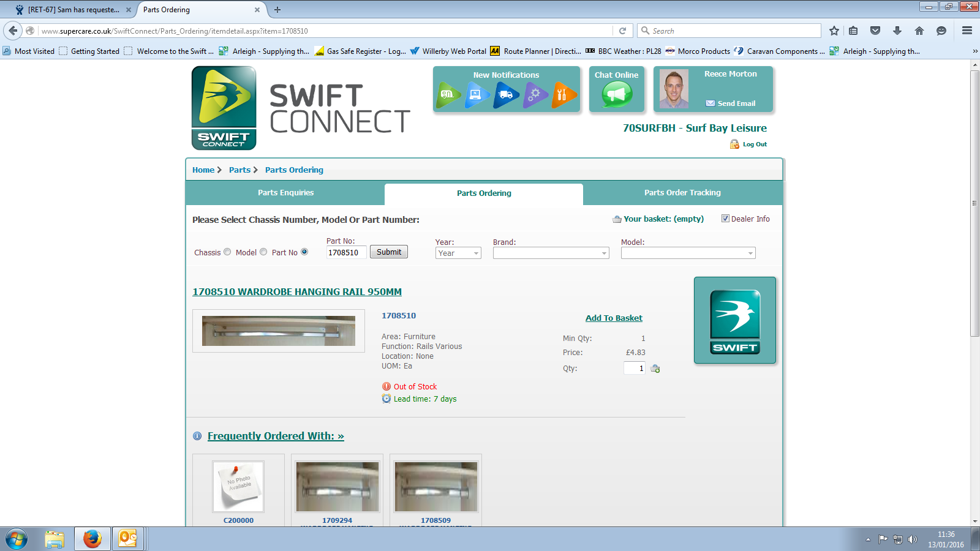This screenshot has height=551, width=980.
Task: Click the Swift Connect logo
Action: (224, 108)
